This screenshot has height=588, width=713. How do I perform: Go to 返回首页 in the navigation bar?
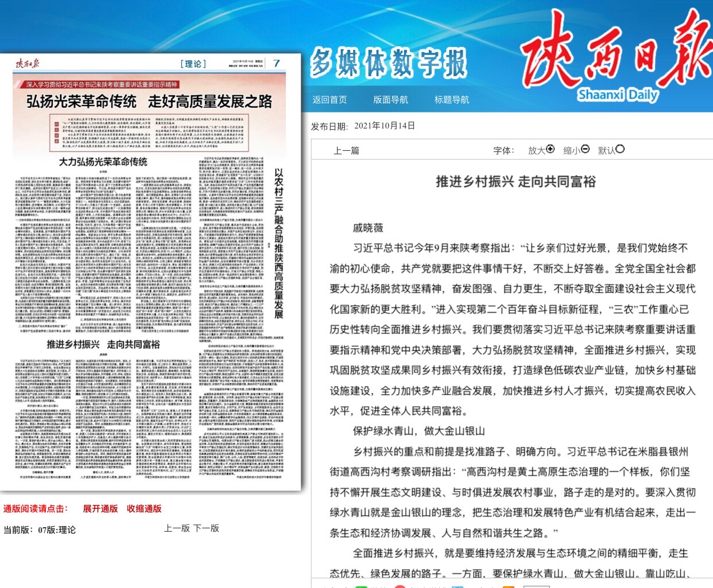[x=330, y=100]
